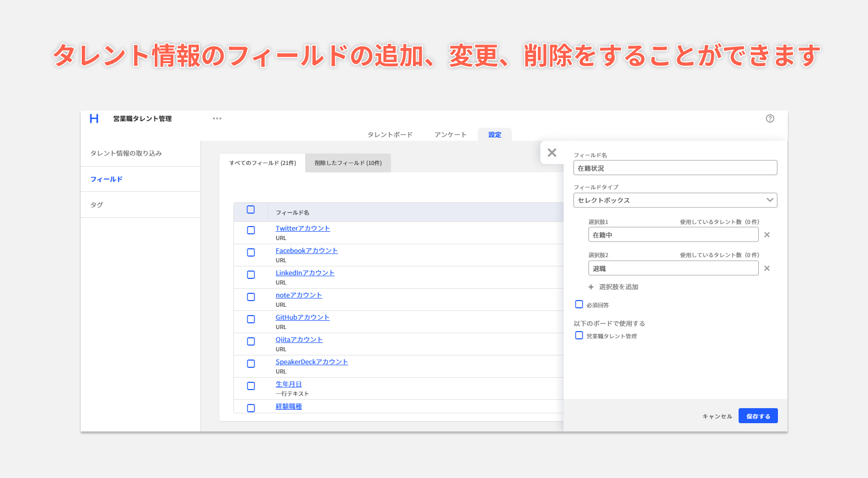868x478 pixels.
Task: Click the blue H logo icon
Action: (94, 118)
